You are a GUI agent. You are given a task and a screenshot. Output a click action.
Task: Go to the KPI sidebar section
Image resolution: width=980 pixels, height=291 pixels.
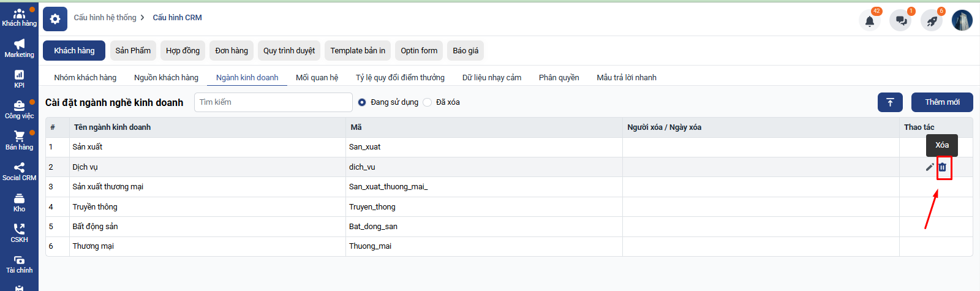(19, 79)
